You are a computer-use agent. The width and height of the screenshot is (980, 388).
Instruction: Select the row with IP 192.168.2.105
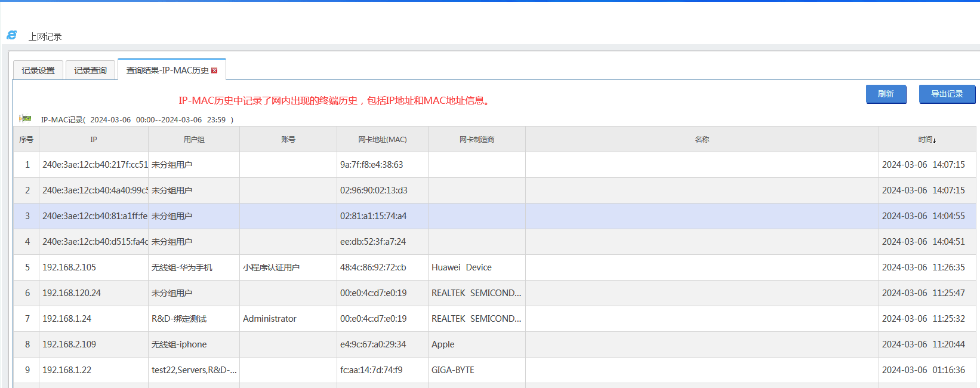(x=69, y=267)
